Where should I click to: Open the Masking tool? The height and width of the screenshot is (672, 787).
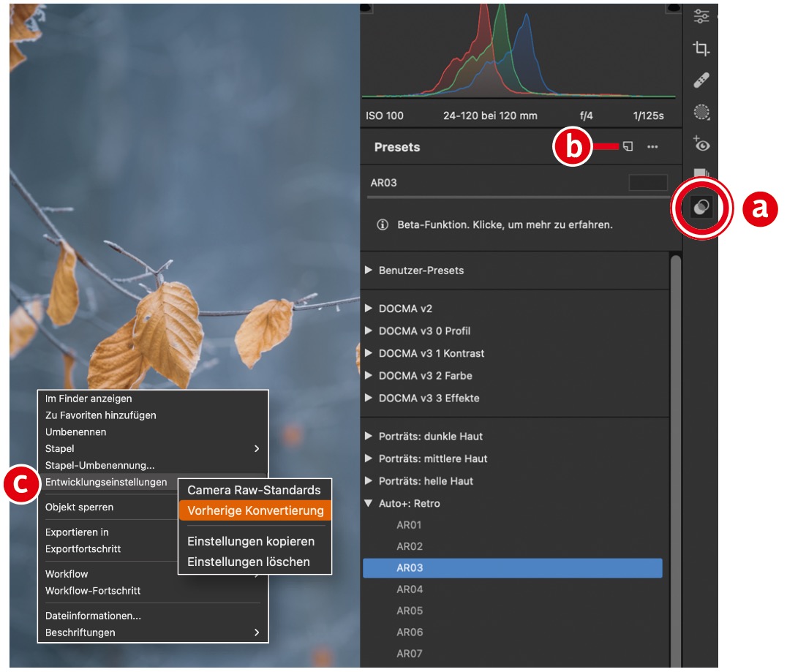(701, 112)
